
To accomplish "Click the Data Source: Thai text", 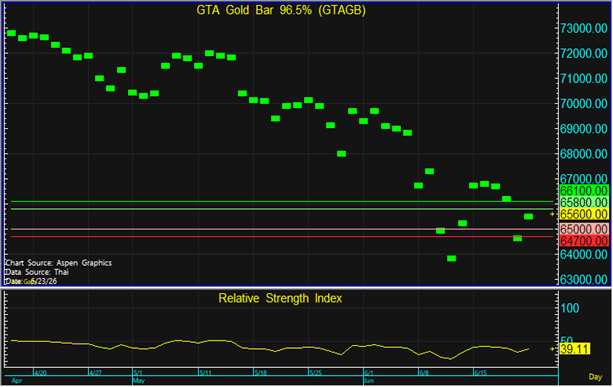I will tap(37, 272).
